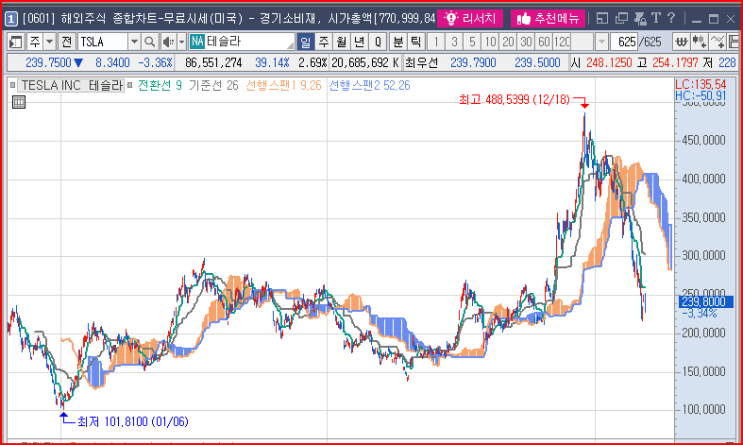This screenshot has width=743, height=445.
Task: Click the current price 239.8000 axis label
Action: click(x=706, y=302)
